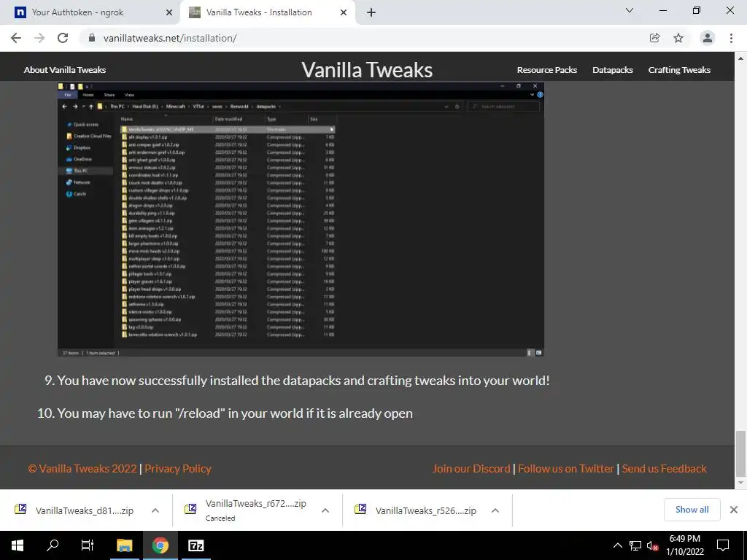
Task: Click the datapacks folder screenshot image
Action: pyautogui.click(x=301, y=219)
